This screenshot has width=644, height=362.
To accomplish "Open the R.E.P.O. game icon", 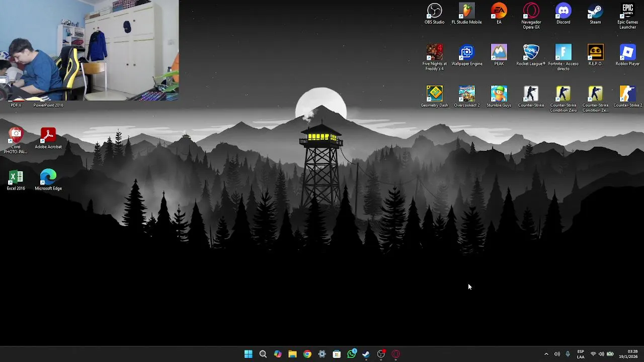I will click(x=595, y=55).
